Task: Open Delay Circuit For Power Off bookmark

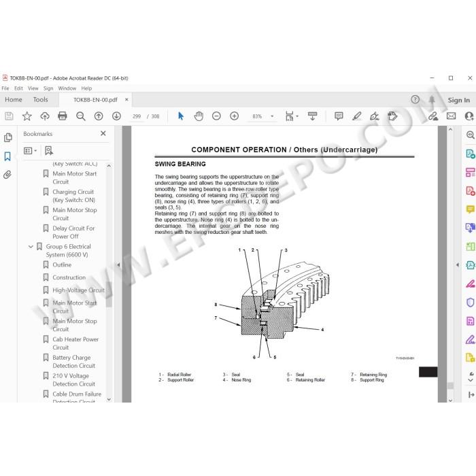Action: point(73,233)
